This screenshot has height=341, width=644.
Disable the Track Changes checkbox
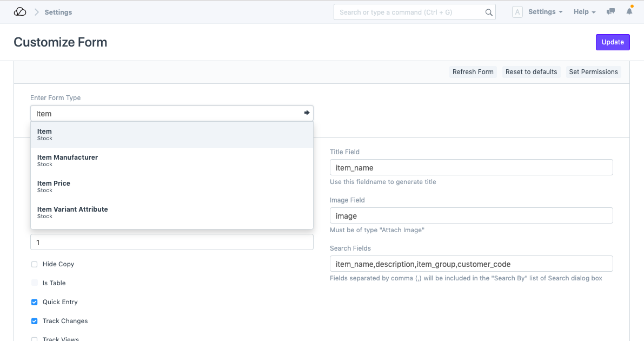[35, 321]
